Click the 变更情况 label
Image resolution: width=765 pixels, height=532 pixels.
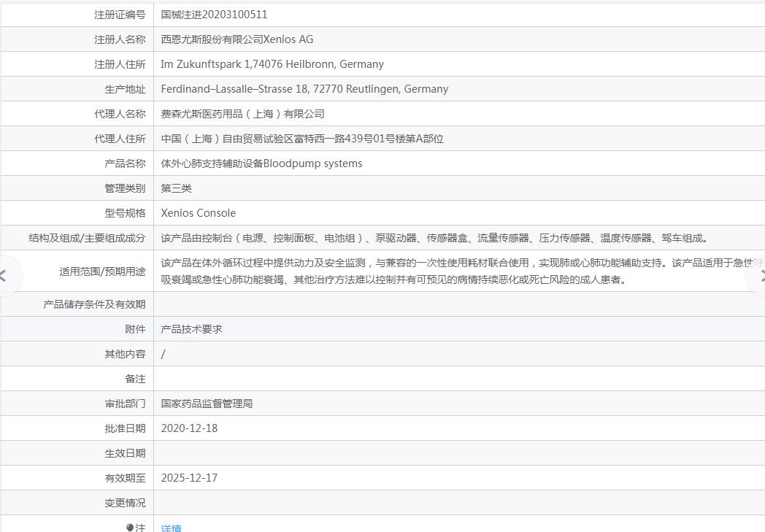(125, 504)
